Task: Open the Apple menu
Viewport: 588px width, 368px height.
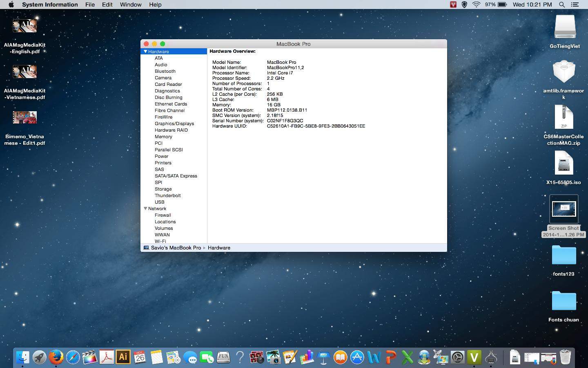Action: [x=11, y=4]
